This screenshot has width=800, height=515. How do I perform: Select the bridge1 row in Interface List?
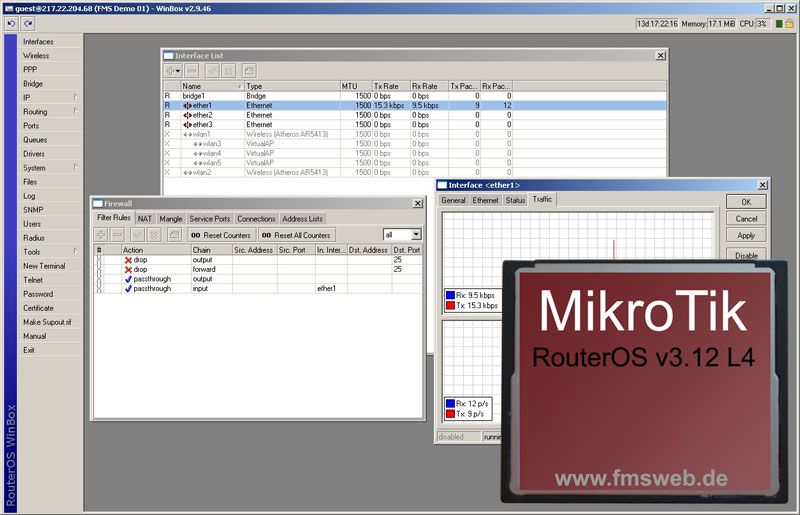pos(415,96)
